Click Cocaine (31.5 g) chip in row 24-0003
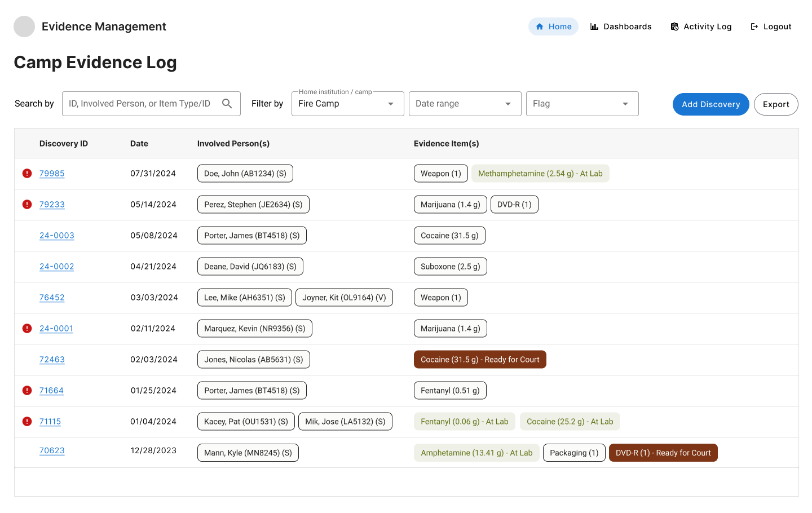Image resolution: width=812 pixels, height=513 pixels. coord(449,236)
